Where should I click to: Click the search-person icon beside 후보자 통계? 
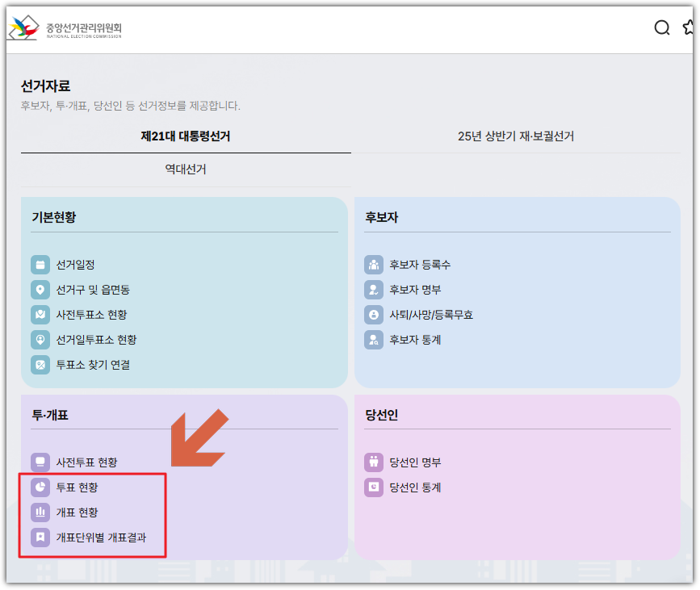[374, 340]
